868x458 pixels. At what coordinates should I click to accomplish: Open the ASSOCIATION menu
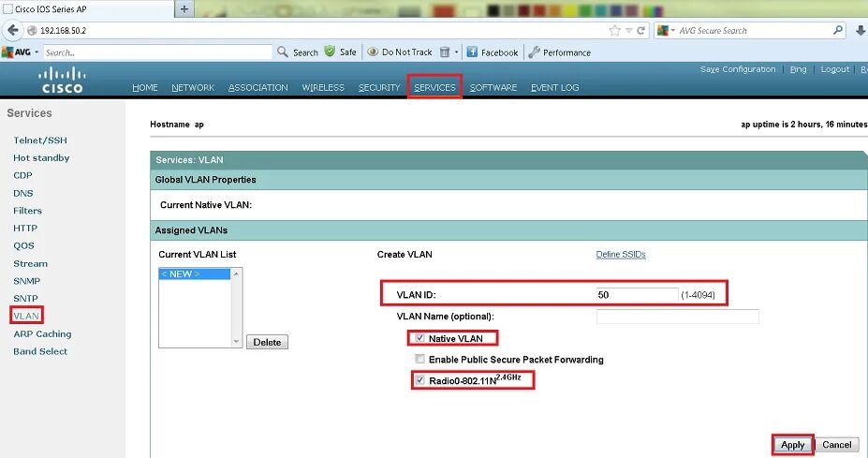[x=257, y=87]
